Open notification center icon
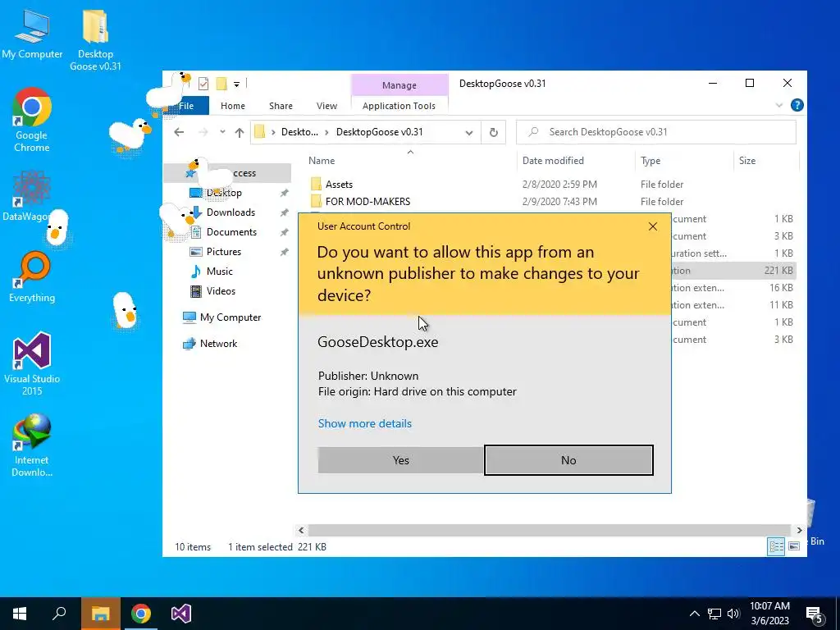Image resolution: width=840 pixels, height=630 pixels. tap(814, 614)
